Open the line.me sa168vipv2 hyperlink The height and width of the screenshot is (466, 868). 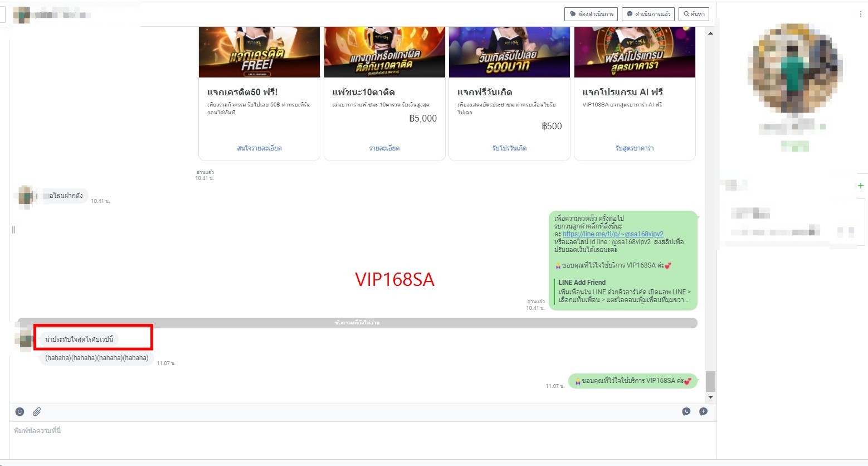(x=613, y=234)
